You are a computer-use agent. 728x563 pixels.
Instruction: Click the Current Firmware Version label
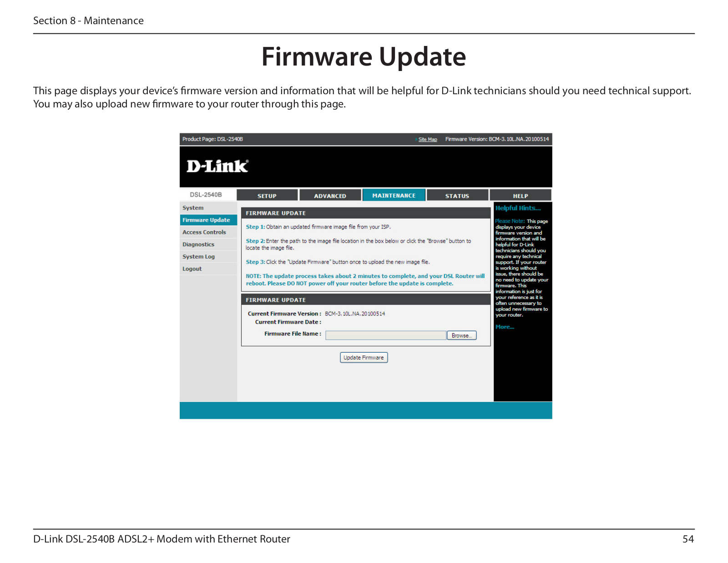pyautogui.click(x=284, y=314)
